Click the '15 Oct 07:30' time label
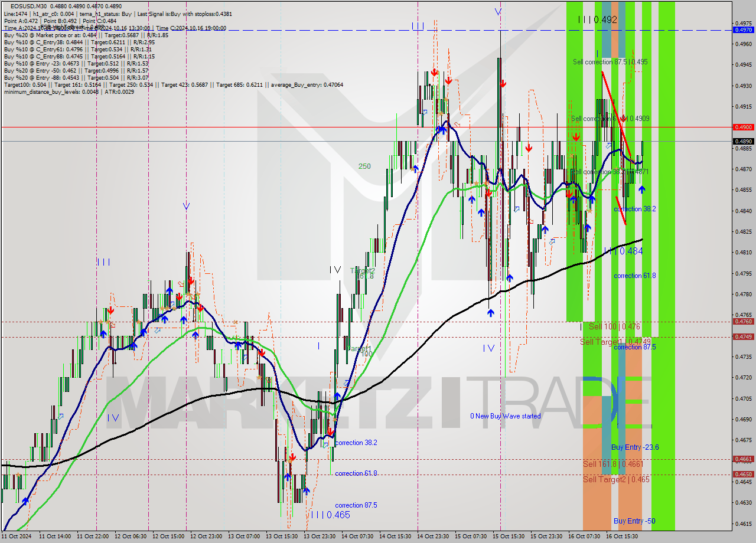The image size is (756, 543). [471, 537]
